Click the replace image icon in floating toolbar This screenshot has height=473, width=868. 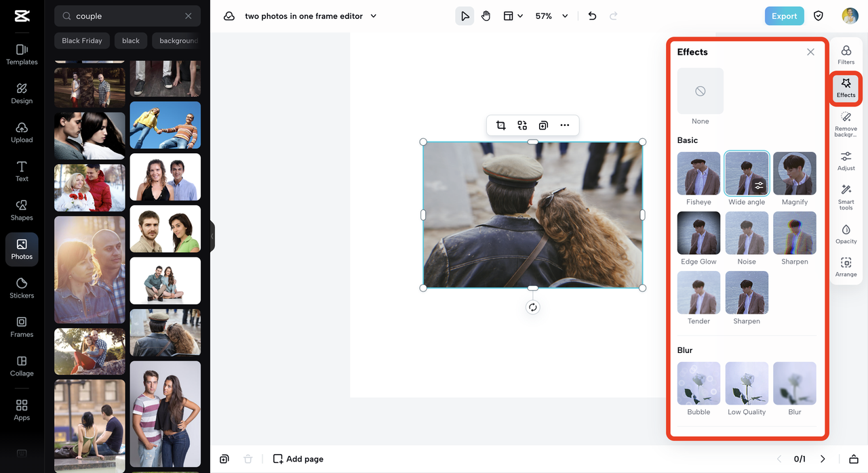[522, 125]
